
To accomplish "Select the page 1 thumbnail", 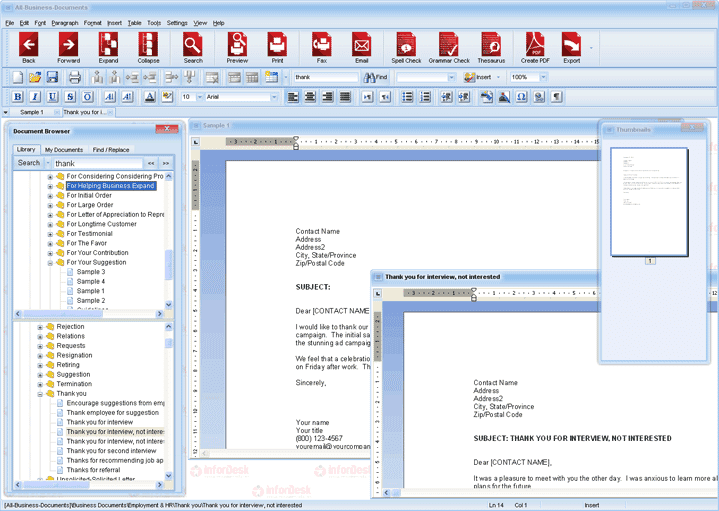I will pos(649,202).
